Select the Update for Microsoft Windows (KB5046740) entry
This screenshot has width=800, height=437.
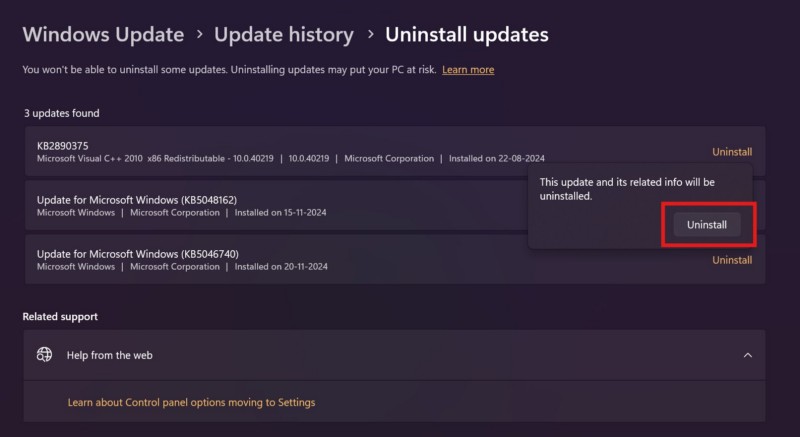[x=137, y=254]
